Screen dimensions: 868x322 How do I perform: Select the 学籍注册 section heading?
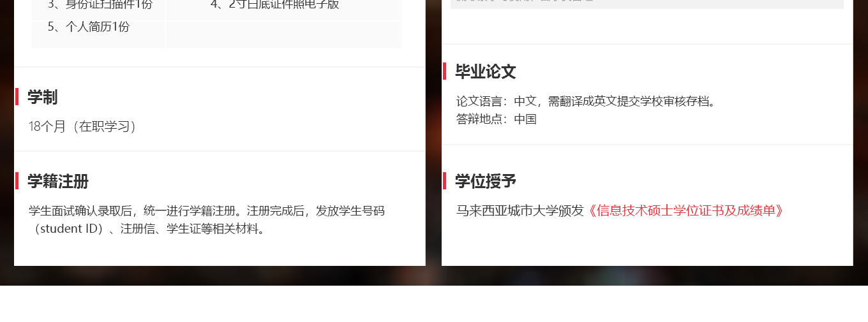(57, 181)
